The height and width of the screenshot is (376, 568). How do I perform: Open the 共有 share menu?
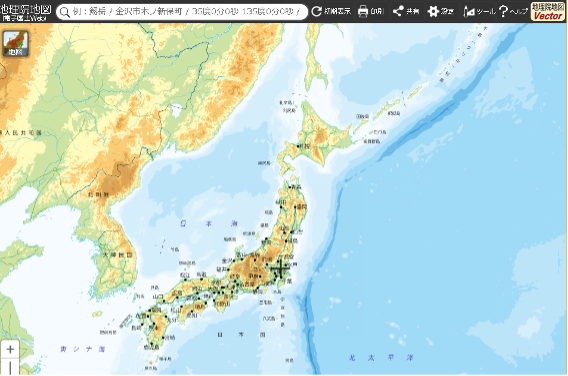406,11
